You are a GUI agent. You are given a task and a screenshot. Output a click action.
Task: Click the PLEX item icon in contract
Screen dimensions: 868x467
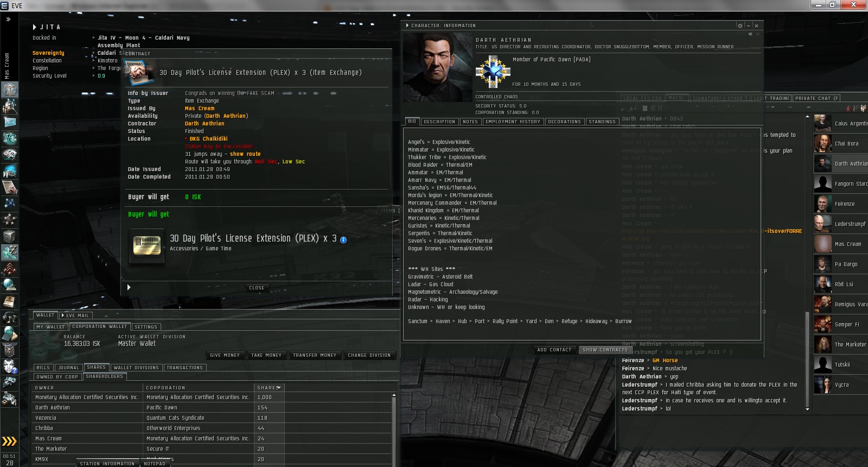click(147, 245)
